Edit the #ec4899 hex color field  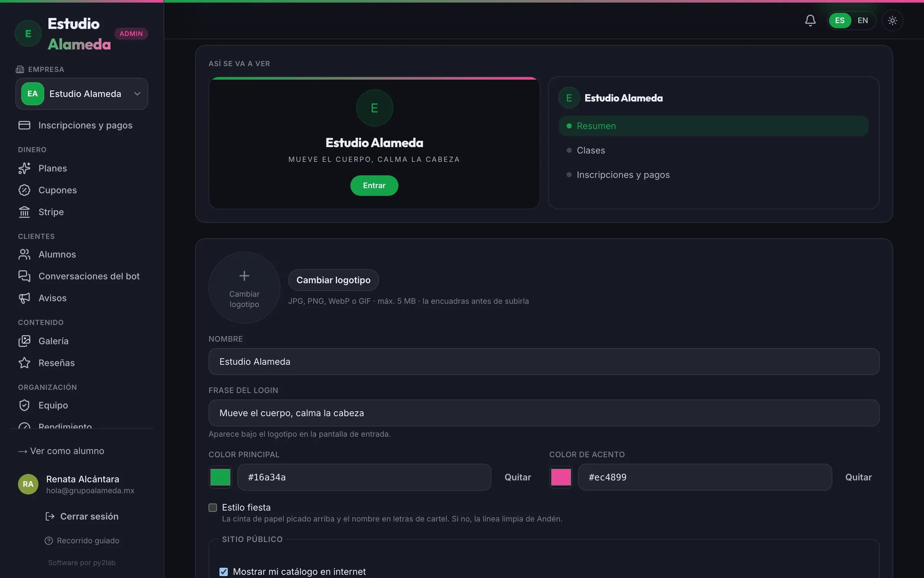point(705,477)
